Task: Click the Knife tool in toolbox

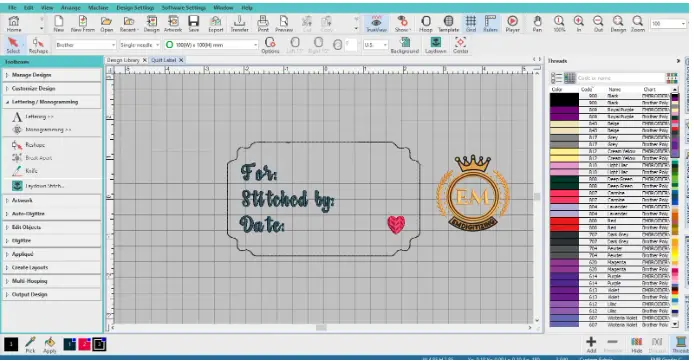Action: click(x=25, y=171)
